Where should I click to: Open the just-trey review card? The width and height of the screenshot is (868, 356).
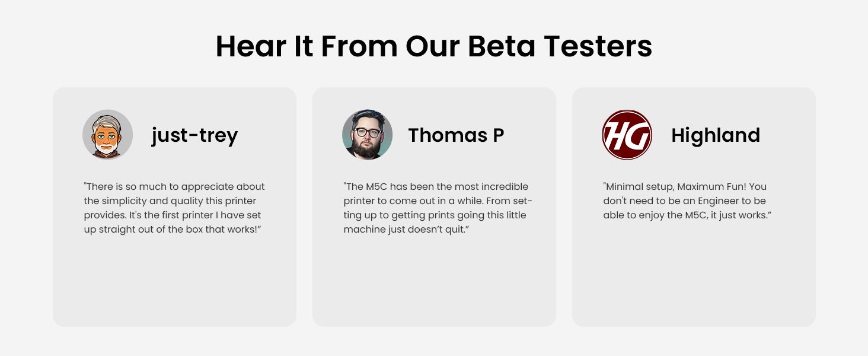174,207
